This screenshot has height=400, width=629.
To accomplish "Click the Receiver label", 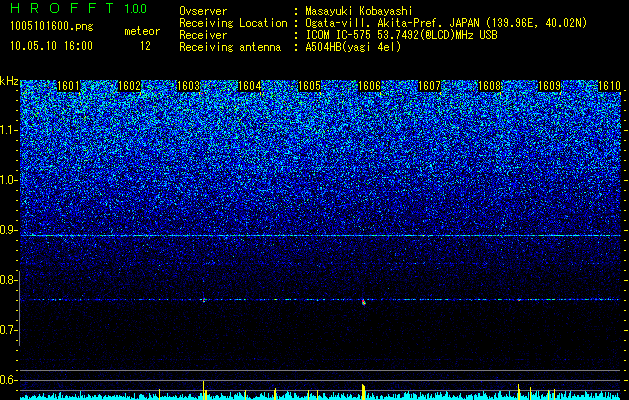I will click(203, 35).
